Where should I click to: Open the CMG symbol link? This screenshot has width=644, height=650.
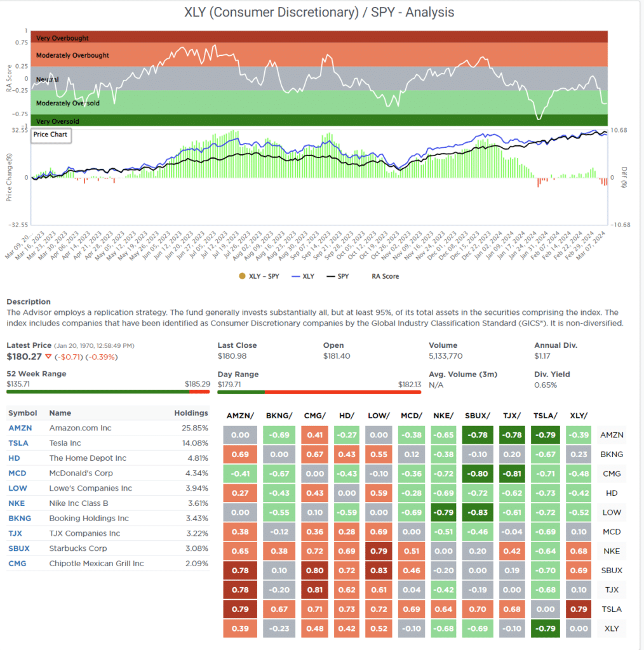point(17,564)
